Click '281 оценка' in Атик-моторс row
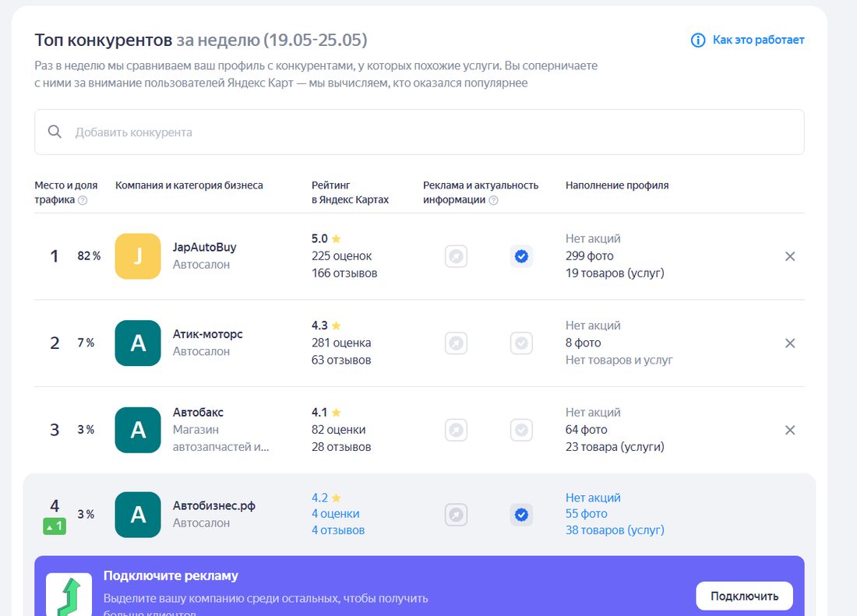 [x=341, y=343]
